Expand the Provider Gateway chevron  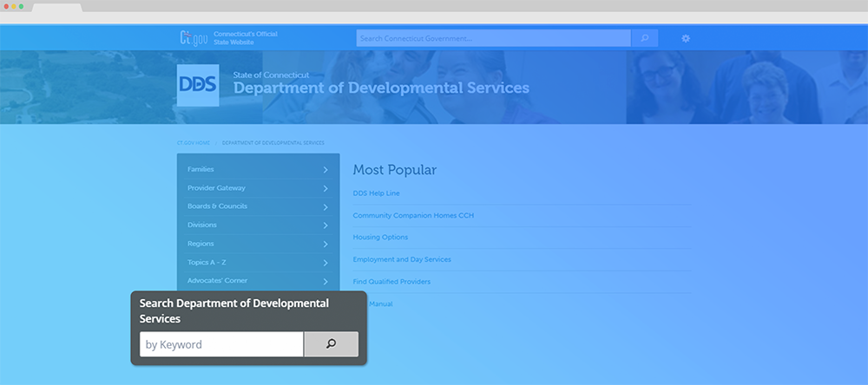click(325, 188)
